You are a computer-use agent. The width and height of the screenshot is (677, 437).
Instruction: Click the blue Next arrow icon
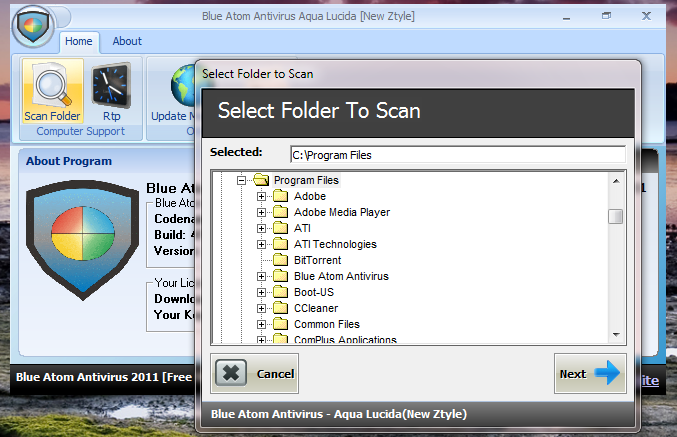pos(607,372)
